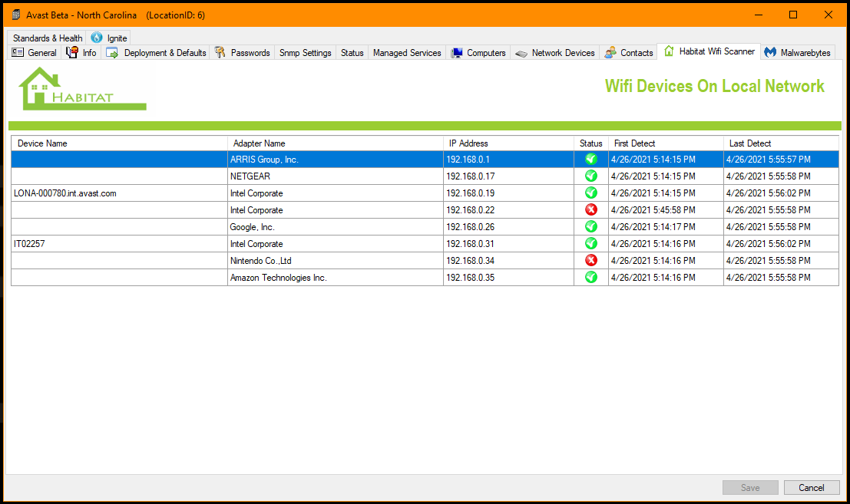Click the Network Devices icon
Image resolution: width=850 pixels, height=504 pixels.
pos(521,53)
